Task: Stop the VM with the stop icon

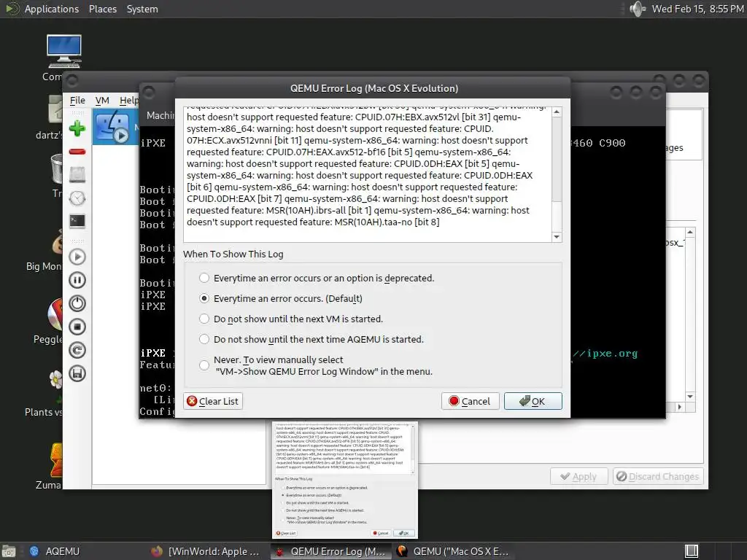Action: tap(77, 327)
